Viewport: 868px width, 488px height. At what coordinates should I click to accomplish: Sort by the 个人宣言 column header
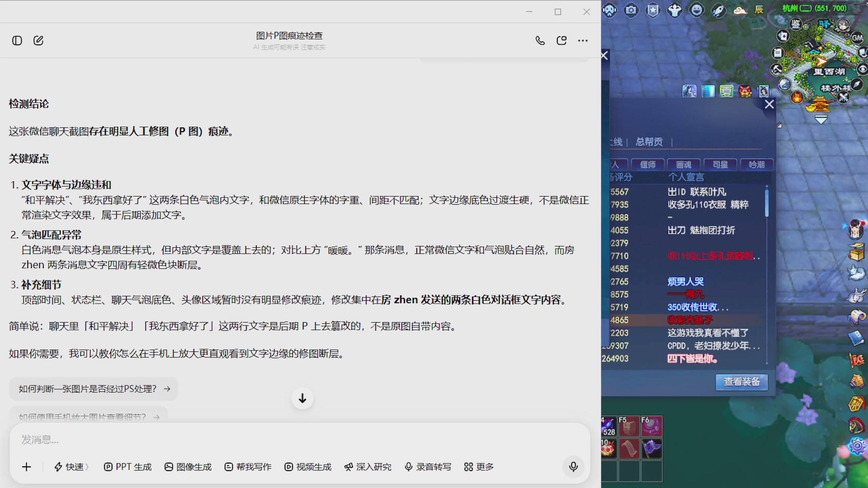[x=686, y=177]
